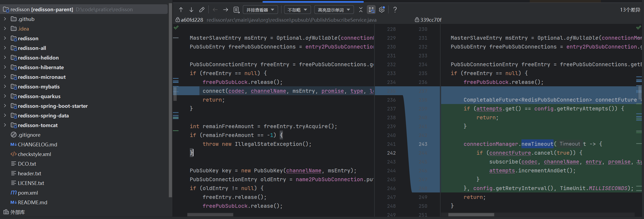
Task: Click the lock icon beside 339cc70f
Action: [417, 20]
